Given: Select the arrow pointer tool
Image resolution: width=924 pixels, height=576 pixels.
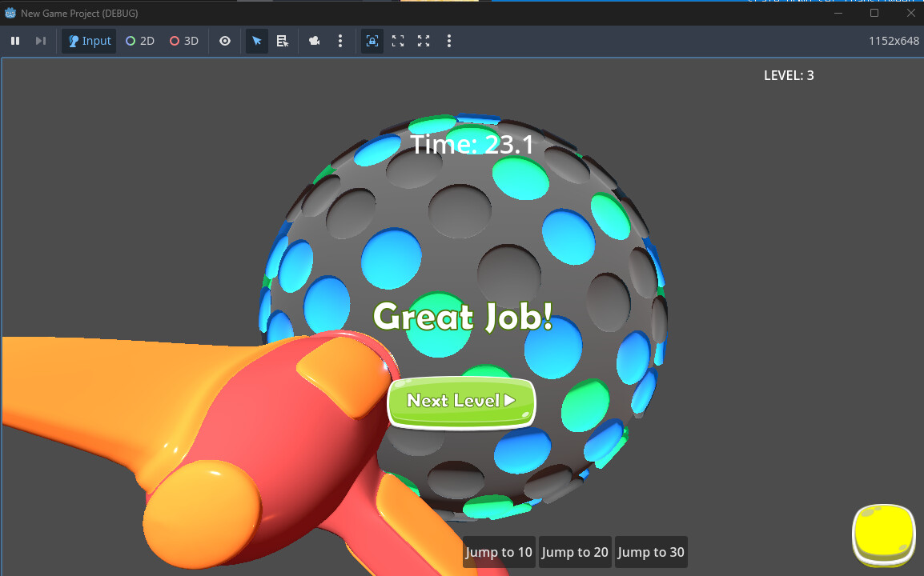Looking at the screenshot, I should [x=256, y=41].
